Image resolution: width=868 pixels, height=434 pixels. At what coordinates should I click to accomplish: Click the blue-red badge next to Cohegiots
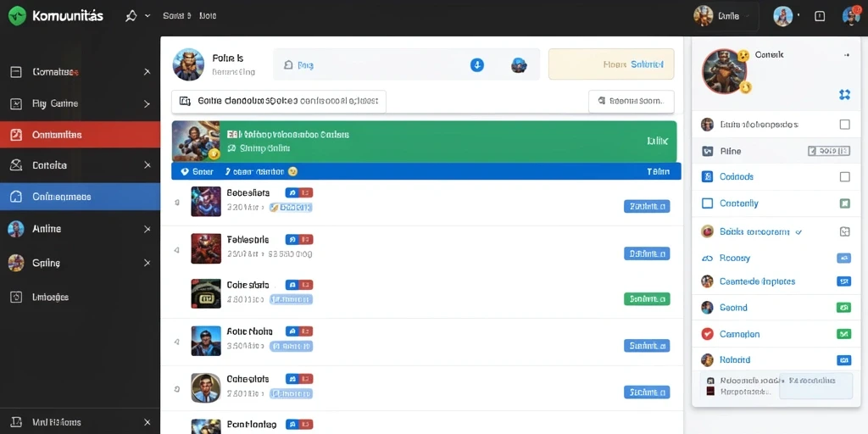coord(299,379)
